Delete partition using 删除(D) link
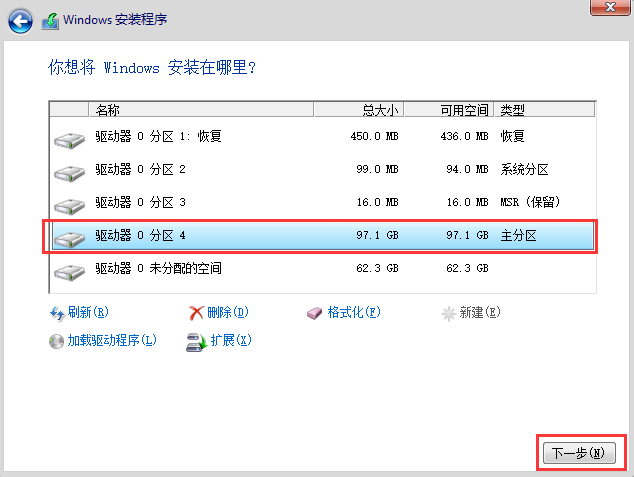The width and height of the screenshot is (634, 477). [x=228, y=312]
